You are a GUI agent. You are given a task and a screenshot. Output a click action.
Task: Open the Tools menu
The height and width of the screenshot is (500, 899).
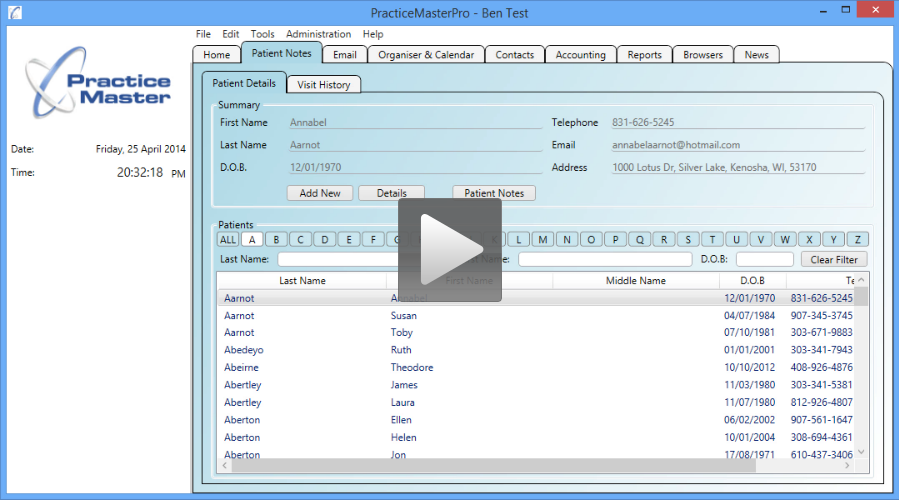(x=262, y=34)
